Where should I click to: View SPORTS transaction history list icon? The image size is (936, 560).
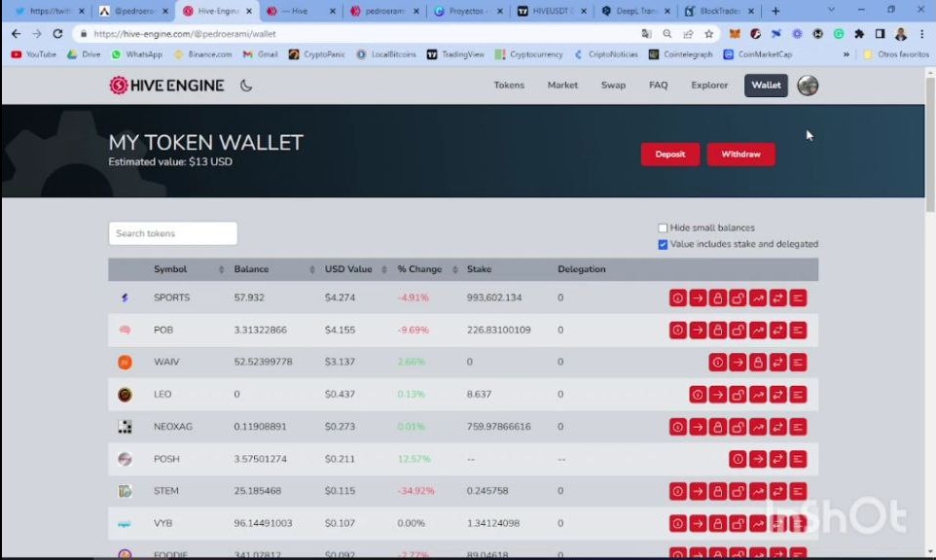(x=798, y=297)
